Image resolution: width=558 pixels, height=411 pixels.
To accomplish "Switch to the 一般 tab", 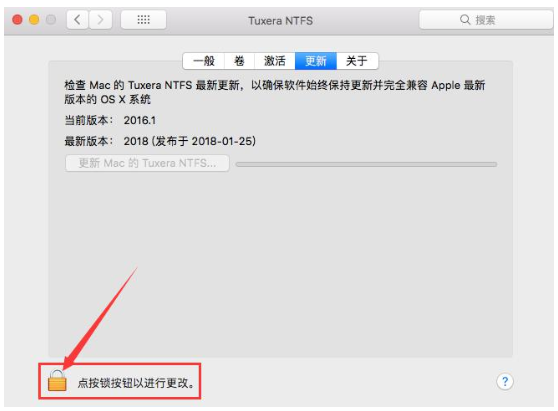I will 204,61.
